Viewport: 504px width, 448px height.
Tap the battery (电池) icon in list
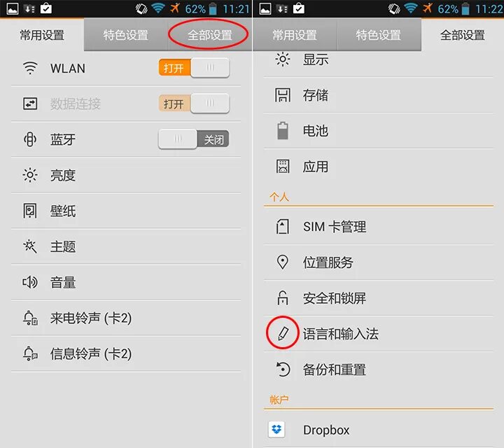click(283, 130)
